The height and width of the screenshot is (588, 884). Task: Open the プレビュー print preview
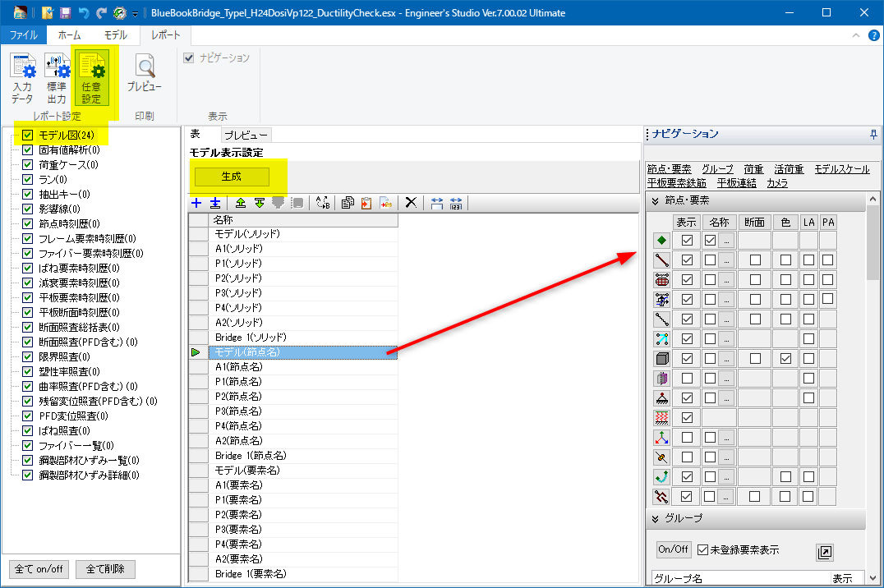click(145, 73)
